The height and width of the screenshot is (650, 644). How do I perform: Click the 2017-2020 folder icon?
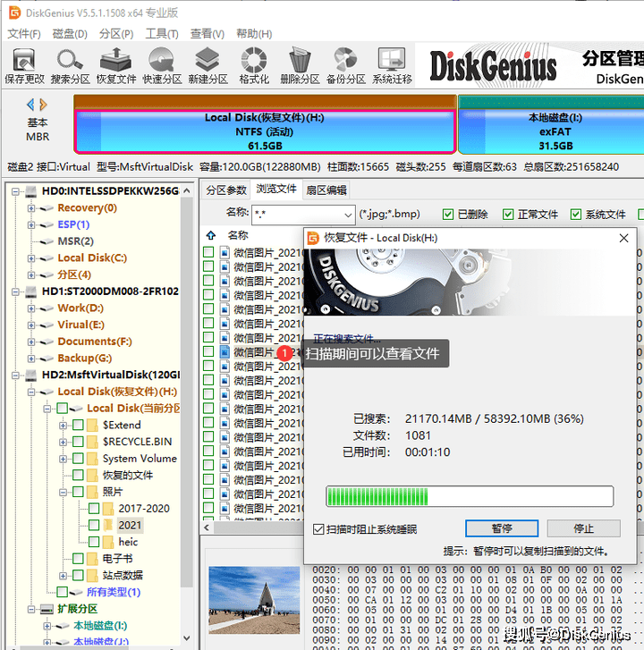coord(108,509)
